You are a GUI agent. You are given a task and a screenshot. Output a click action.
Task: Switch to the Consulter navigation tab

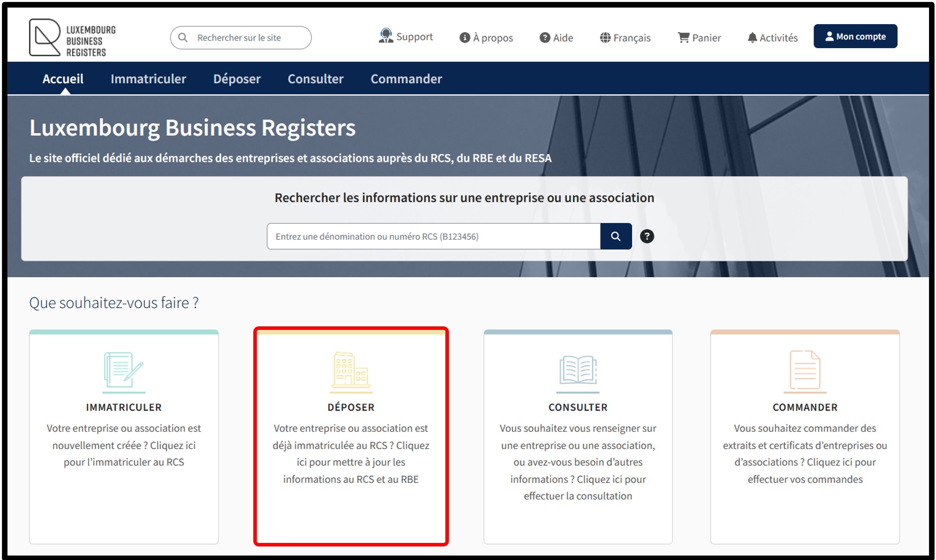pos(316,79)
